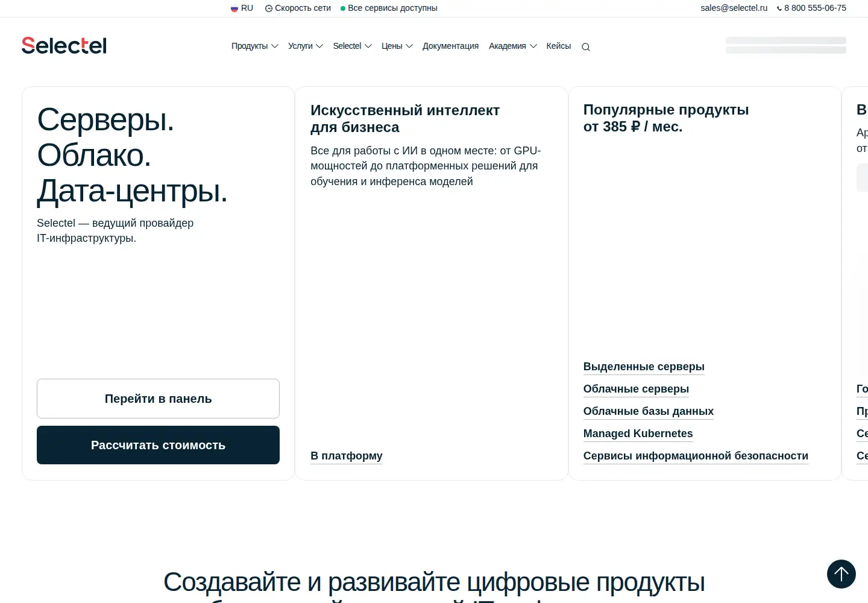Screen dimensions: 868x603
Task: Open the search magnifier icon
Action: tap(585, 47)
